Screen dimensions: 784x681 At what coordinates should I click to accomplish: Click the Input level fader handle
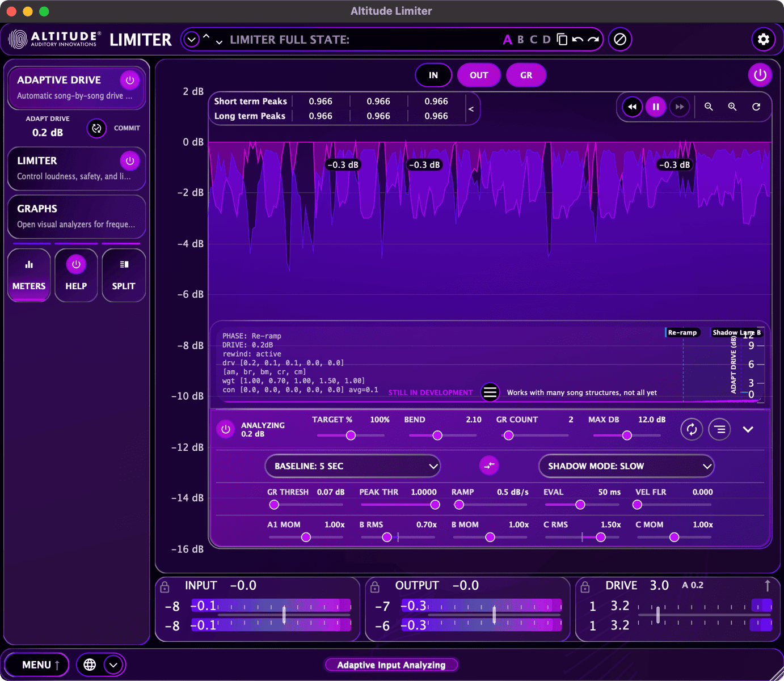coord(284,615)
